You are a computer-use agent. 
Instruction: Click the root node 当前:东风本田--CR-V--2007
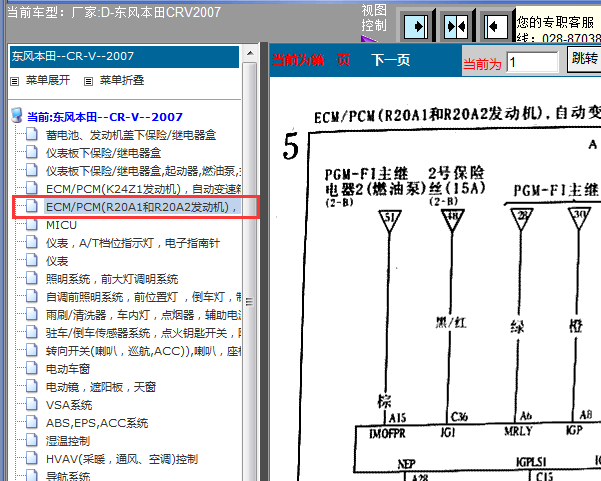coord(105,117)
